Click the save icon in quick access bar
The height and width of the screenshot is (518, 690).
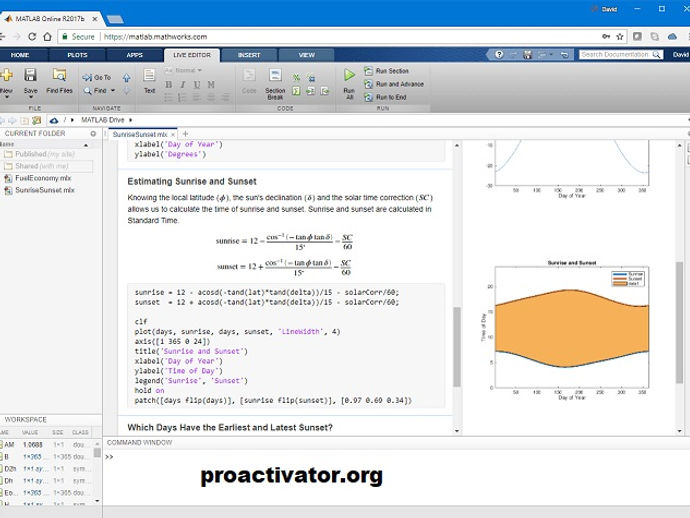[527, 55]
